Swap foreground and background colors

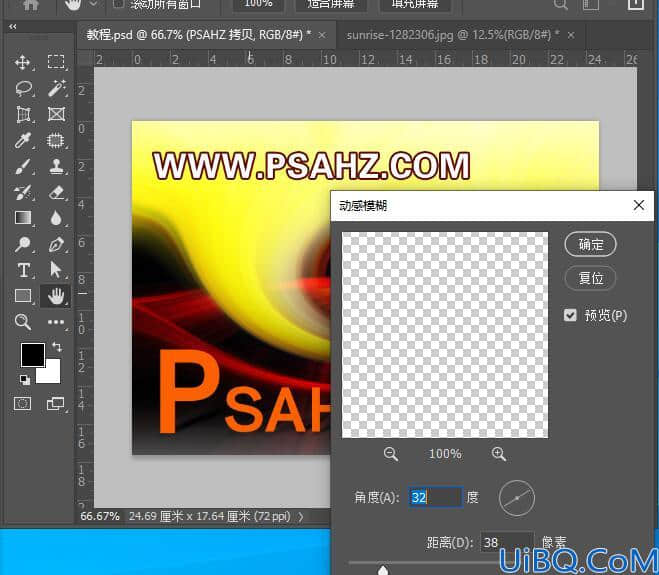point(57,346)
